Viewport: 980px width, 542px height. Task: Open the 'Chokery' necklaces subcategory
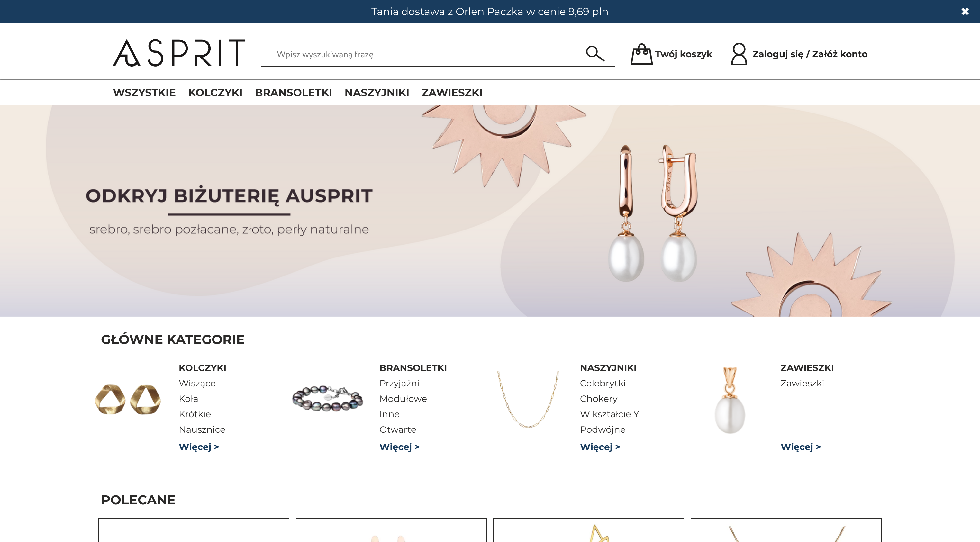pos(598,399)
